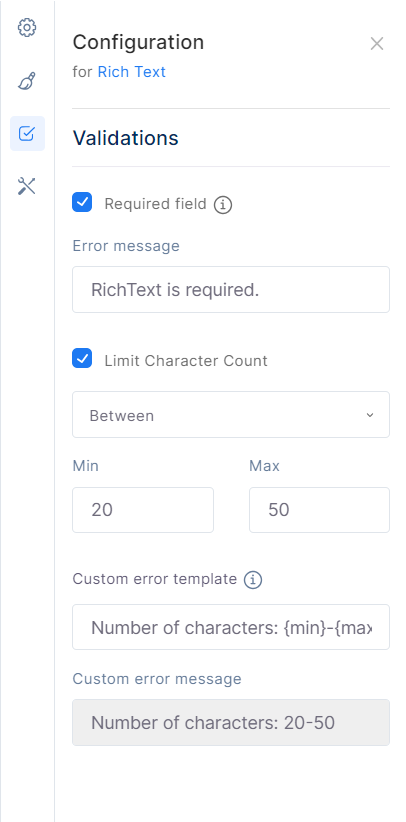
Task: Click the read-only Custom error message box
Action: click(x=231, y=722)
